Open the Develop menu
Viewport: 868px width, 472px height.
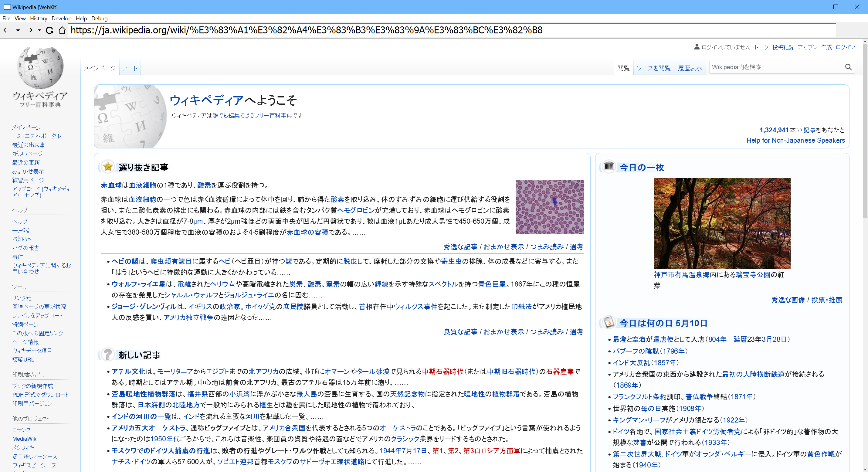click(x=61, y=19)
